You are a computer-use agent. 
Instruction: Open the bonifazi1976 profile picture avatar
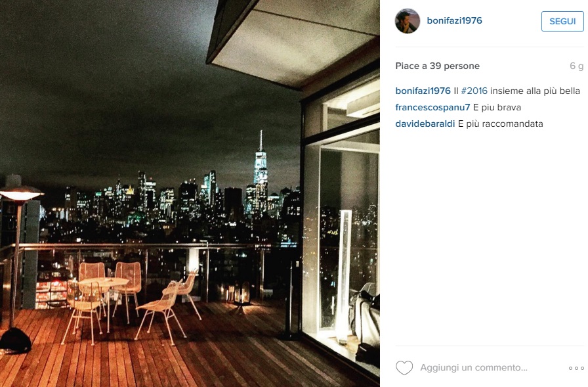(408, 21)
